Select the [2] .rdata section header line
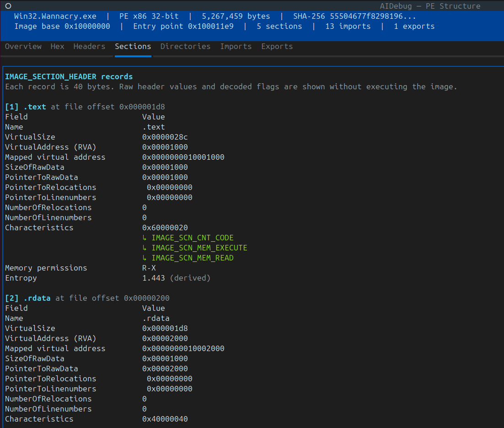504x428 pixels. point(87,298)
